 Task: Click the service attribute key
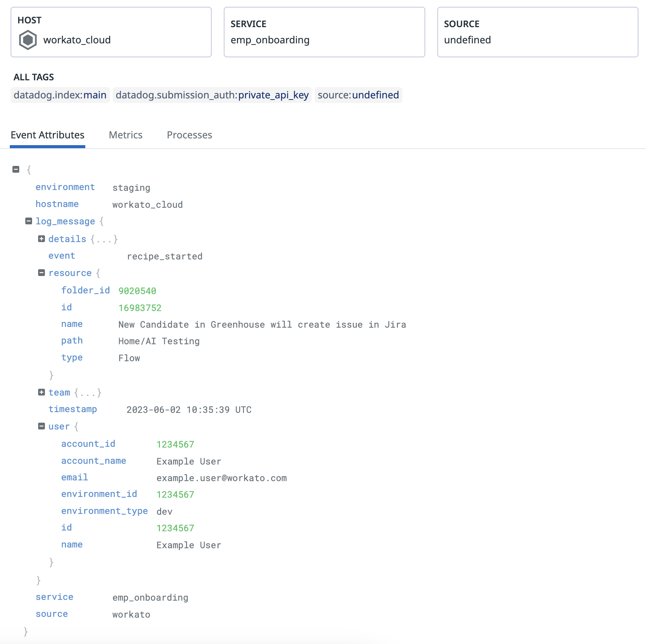(54, 597)
